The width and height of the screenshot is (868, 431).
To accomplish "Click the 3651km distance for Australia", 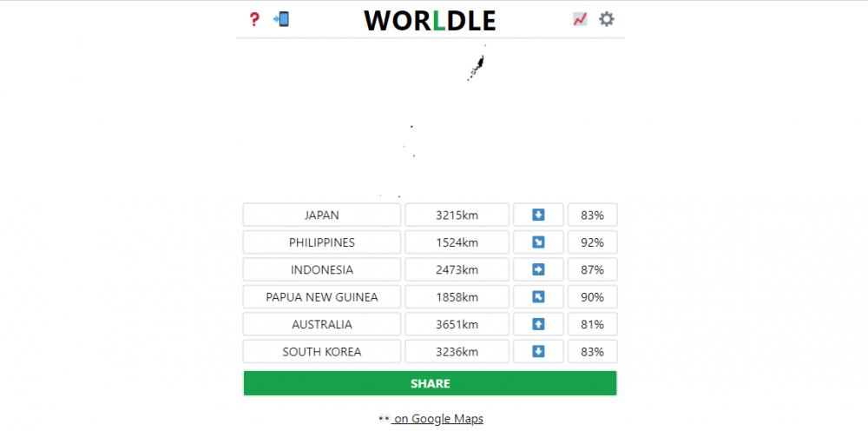I will coord(457,324).
